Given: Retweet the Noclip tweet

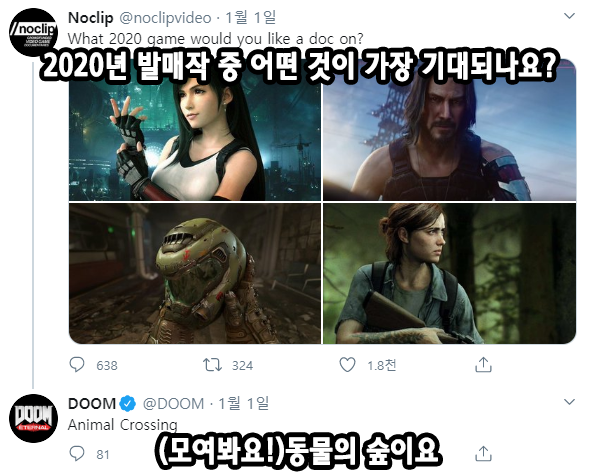Looking at the screenshot, I should point(212,364).
